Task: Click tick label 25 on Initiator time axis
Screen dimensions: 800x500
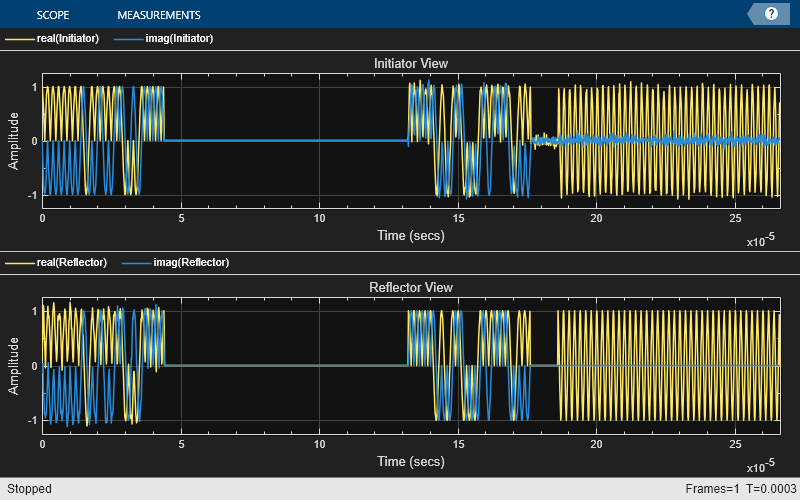Action: (735, 218)
